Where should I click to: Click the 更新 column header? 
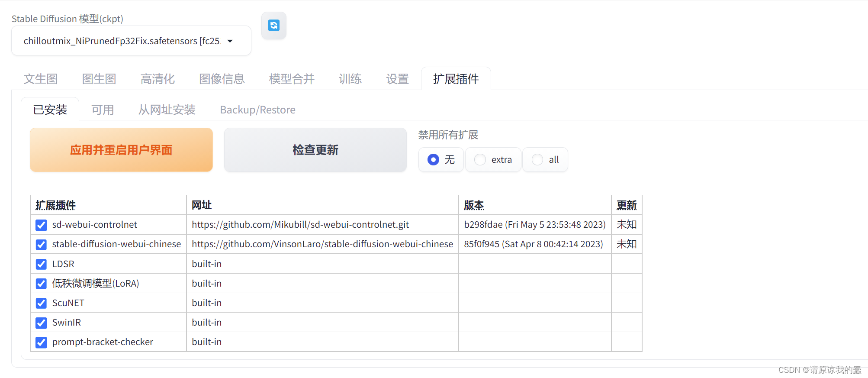(627, 205)
